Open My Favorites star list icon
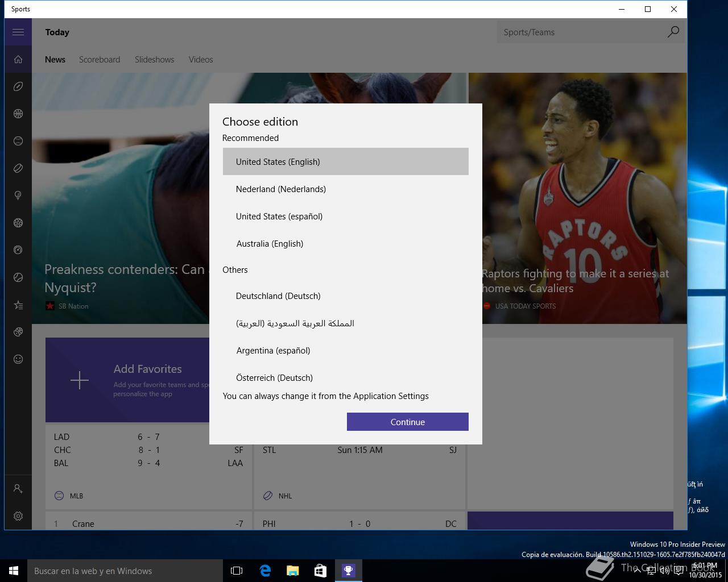The width and height of the screenshot is (728, 582). click(x=18, y=305)
